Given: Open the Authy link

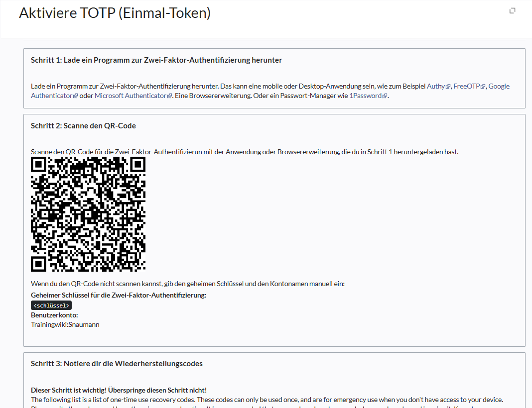Looking at the screenshot, I should (435, 86).
